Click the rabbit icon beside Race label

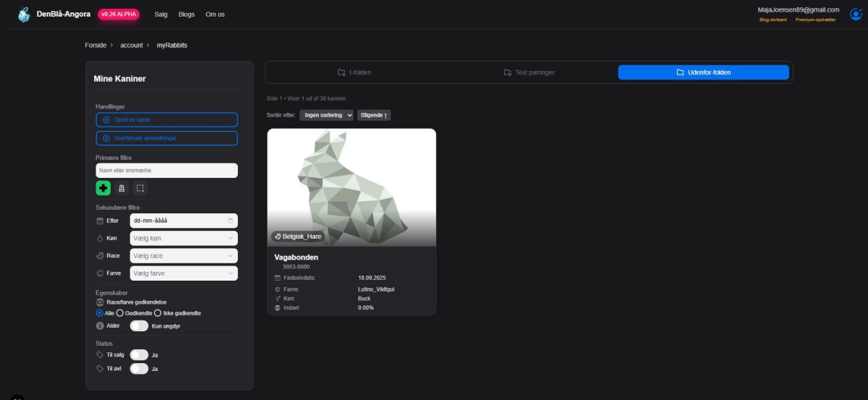[x=101, y=255]
